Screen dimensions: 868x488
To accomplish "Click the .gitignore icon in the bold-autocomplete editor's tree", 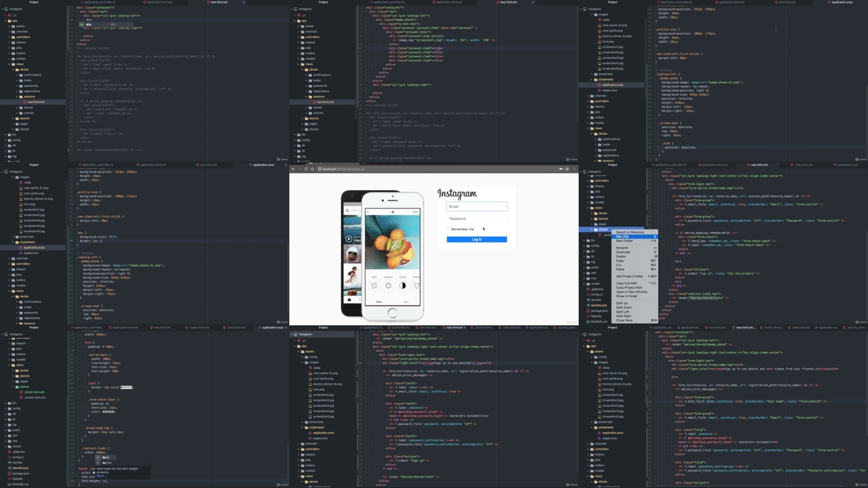I will click(10, 452).
